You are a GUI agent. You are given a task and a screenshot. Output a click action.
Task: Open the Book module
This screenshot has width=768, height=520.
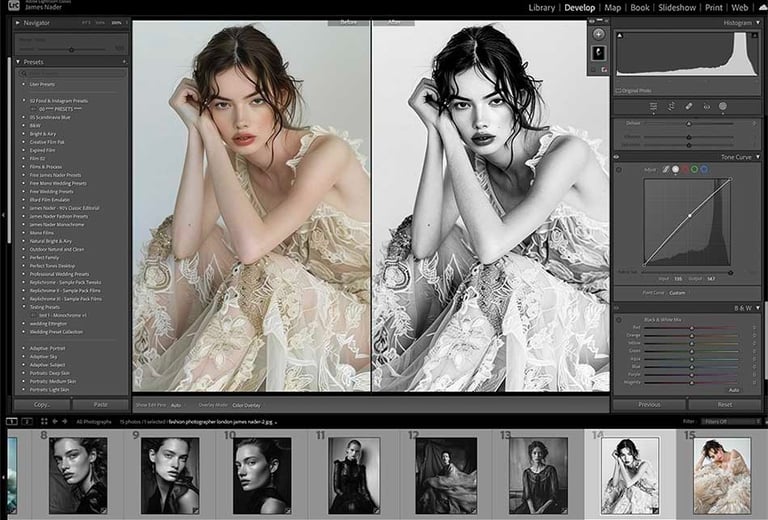(x=640, y=7)
